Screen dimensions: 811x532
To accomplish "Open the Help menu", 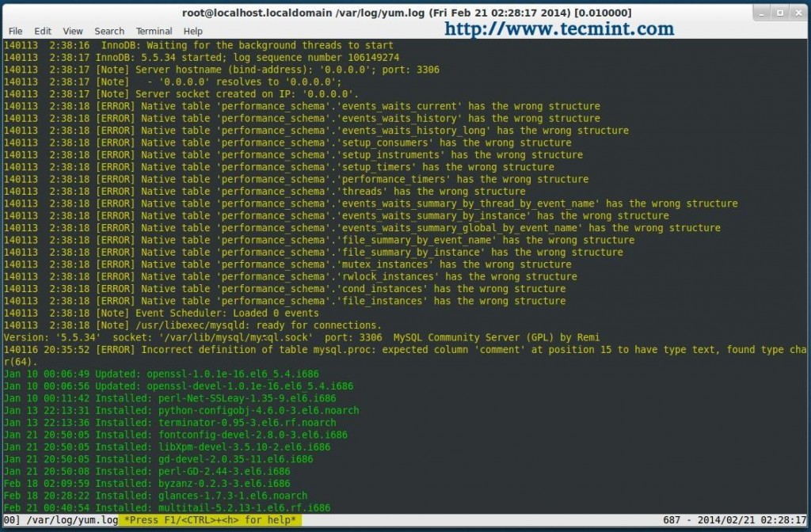I will pos(193,31).
